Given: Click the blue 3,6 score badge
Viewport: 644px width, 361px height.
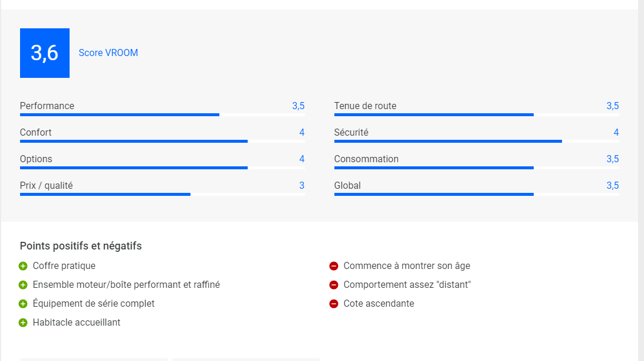Looking at the screenshot, I should pyautogui.click(x=45, y=53).
